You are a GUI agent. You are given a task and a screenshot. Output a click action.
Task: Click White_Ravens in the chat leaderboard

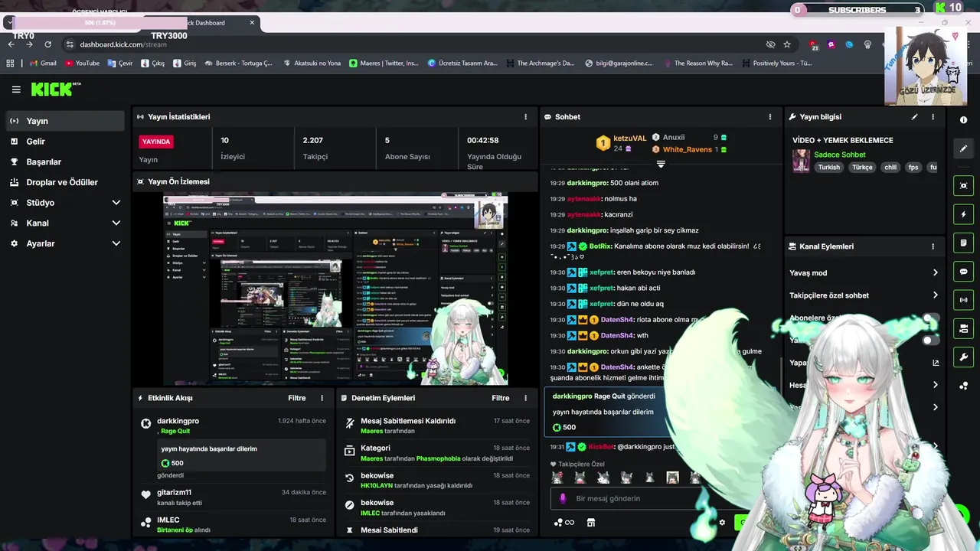(x=688, y=150)
